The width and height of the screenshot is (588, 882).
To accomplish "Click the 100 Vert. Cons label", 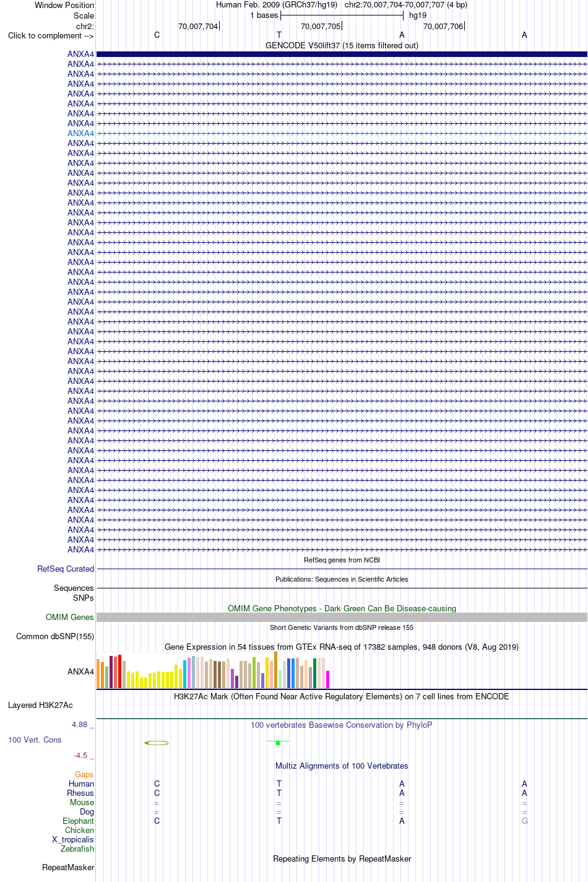I will tap(35, 740).
